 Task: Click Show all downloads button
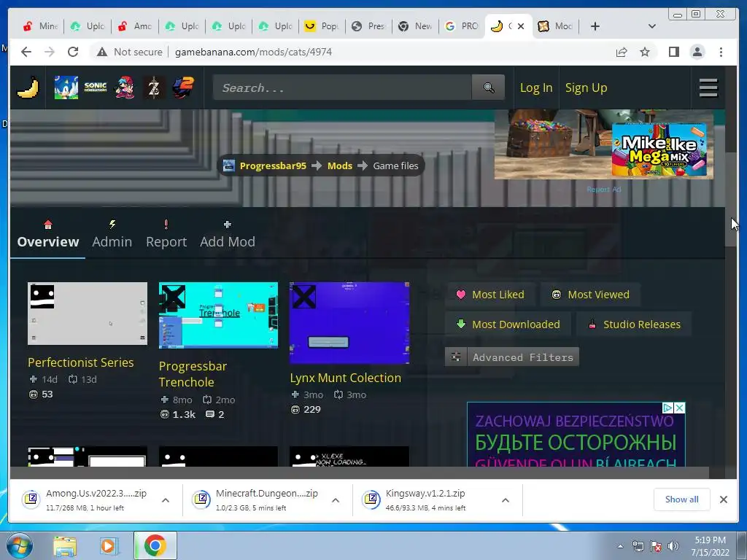click(x=682, y=499)
